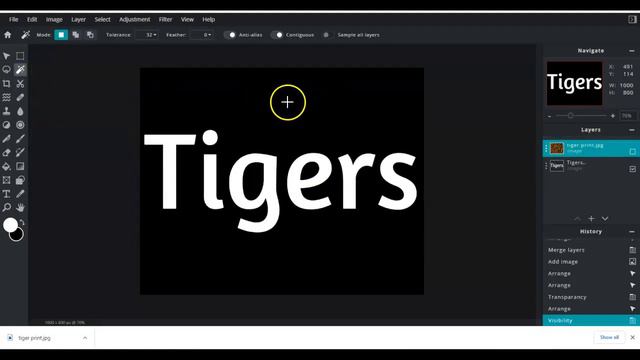This screenshot has height=360, width=640.
Task: Select the Eraser tool
Action: (x=7, y=153)
